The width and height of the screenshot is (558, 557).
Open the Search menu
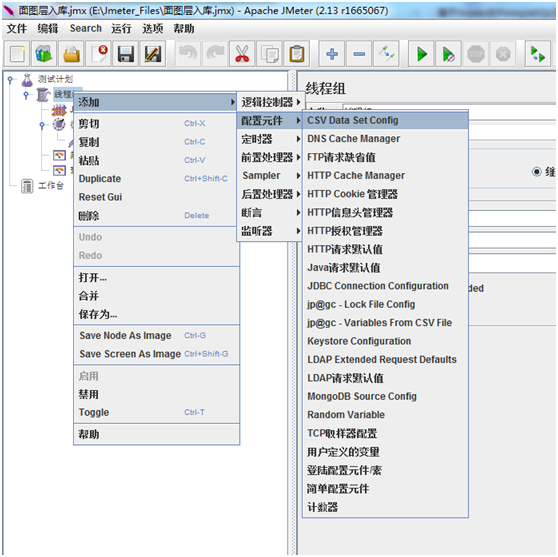[x=85, y=28]
